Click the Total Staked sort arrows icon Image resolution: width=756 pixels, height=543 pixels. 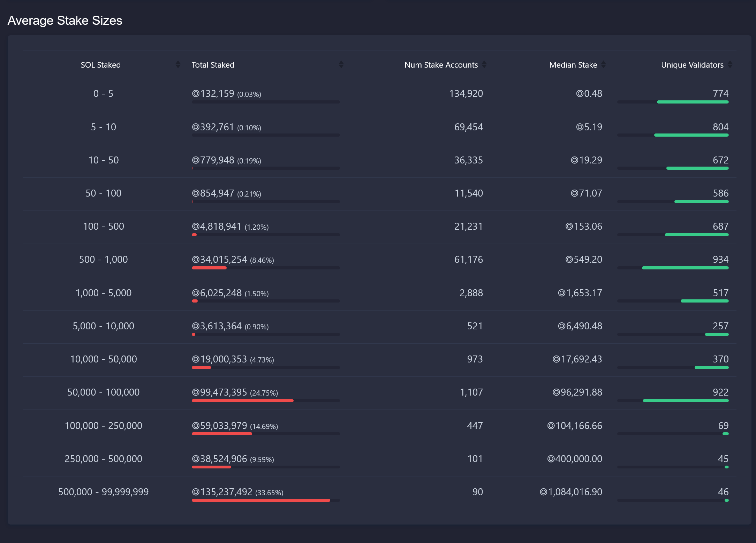coord(341,64)
